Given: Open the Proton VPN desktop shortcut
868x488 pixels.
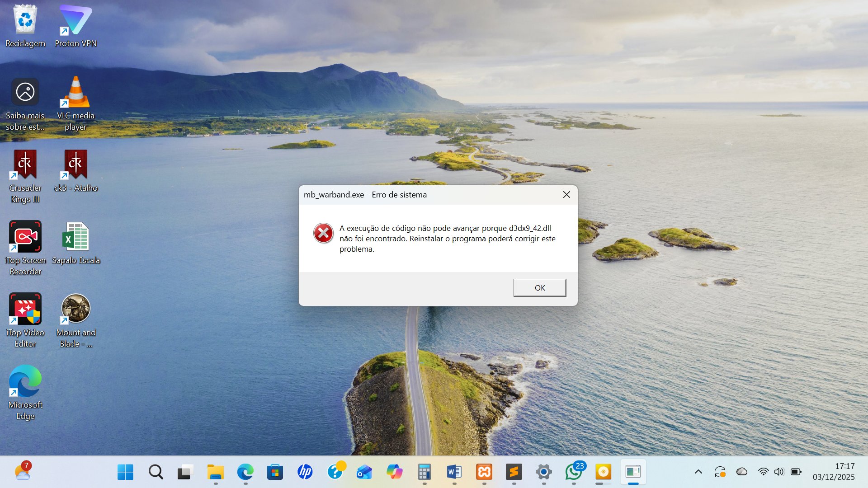Looking at the screenshot, I should click(75, 26).
